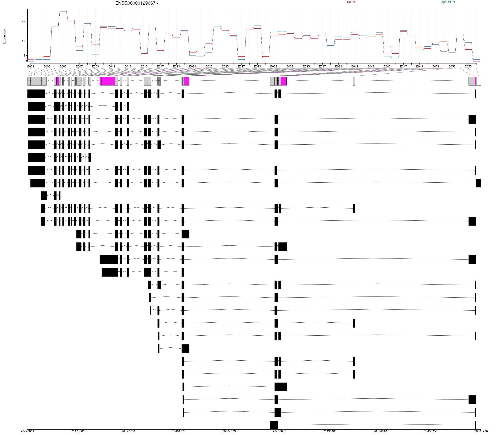Click the large gray first exon of gene model
Viewport: 504px width, 435px height.
coord(36,81)
